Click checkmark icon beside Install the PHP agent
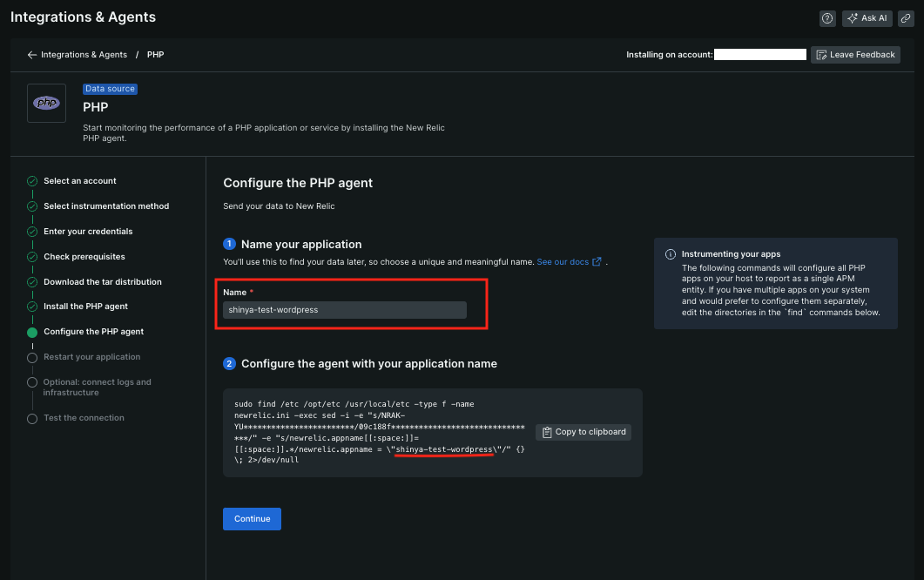The height and width of the screenshot is (580, 924). click(32, 307)
